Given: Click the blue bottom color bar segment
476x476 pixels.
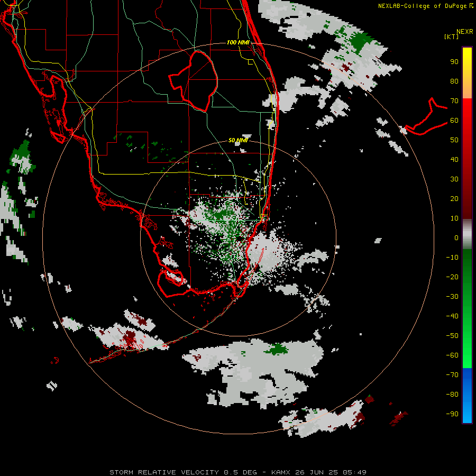Looking at the screenshot, I should [467, 396].
